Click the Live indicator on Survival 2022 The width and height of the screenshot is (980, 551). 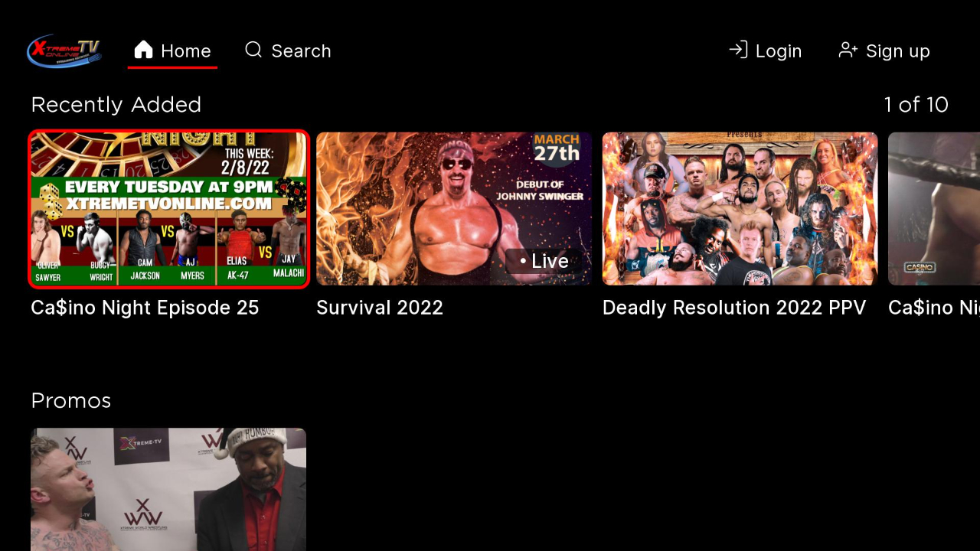544,261
